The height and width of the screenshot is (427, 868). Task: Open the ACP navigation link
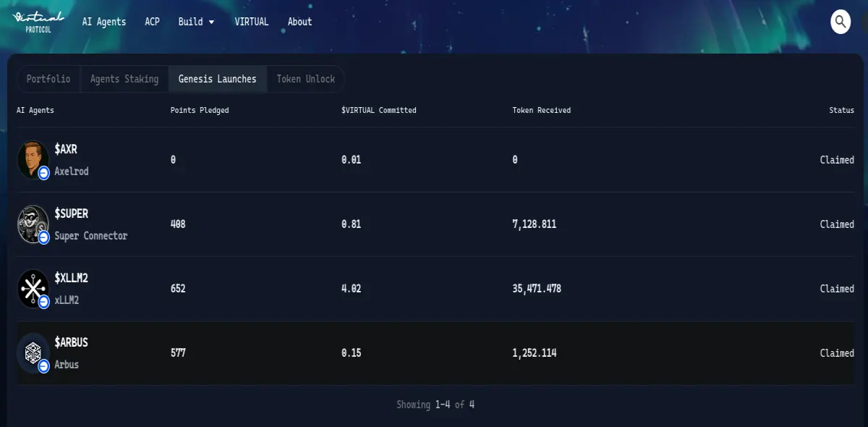[152, 22]
